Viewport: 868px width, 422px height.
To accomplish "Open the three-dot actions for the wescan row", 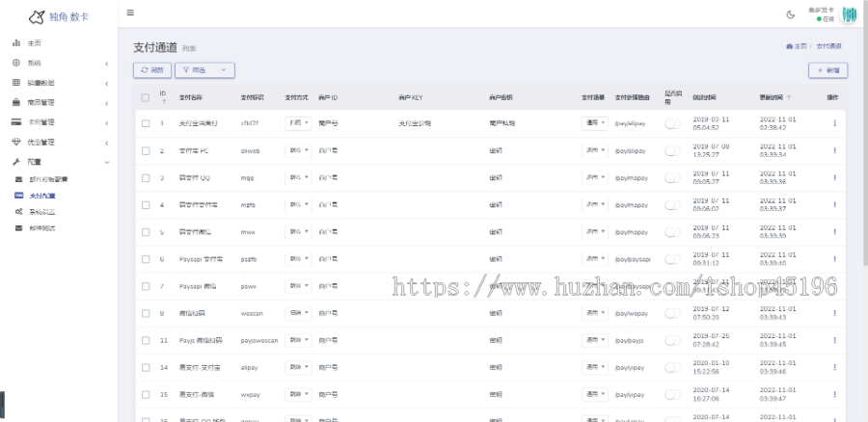I will pos(834,313).
